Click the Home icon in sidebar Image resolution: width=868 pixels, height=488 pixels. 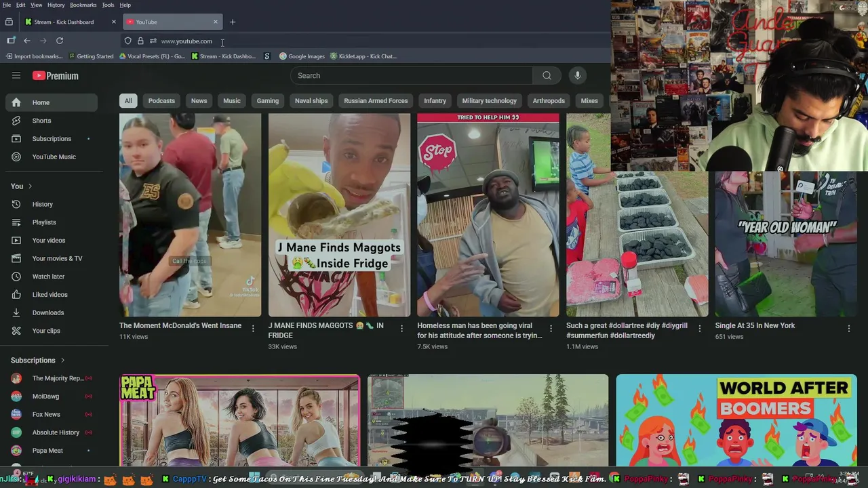[x=16, y=102]
